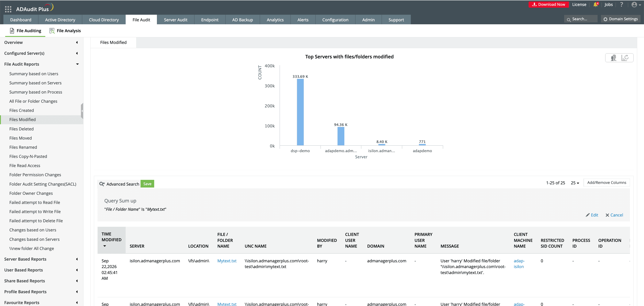The width and height of the screenshot is (644, 306).
Task: Click Add/Remove Columns button
Action: pos(607,183)
